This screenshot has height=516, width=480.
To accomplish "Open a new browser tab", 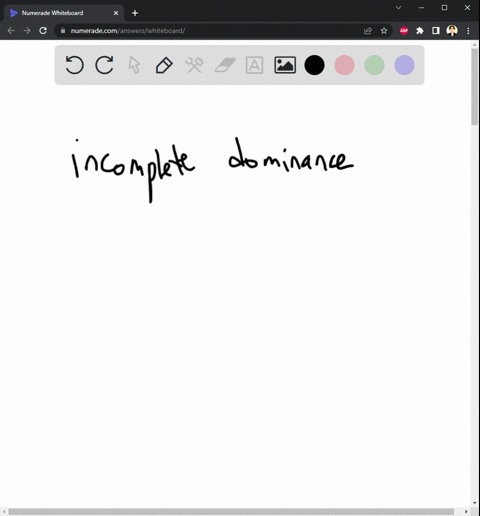I will (135, 13).
